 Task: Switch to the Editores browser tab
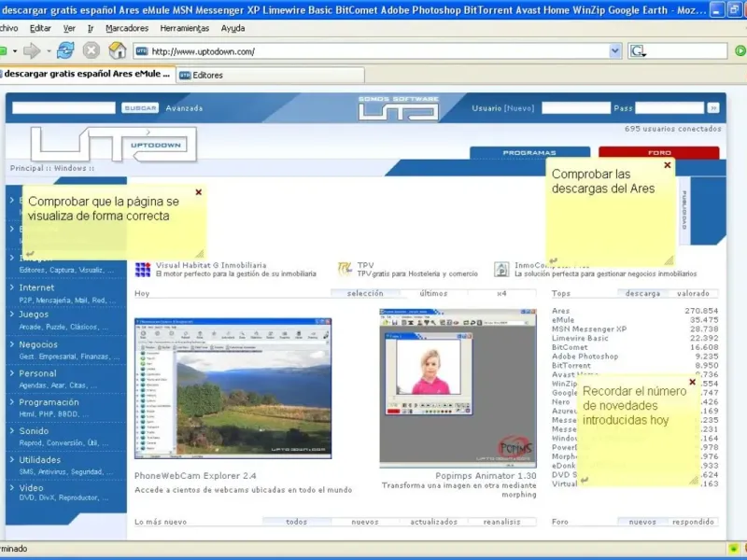click(x=271, y=75)
